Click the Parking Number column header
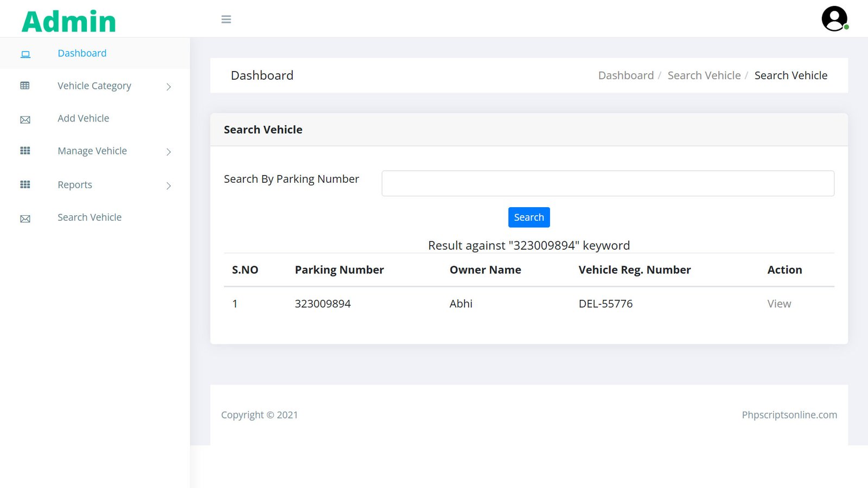Screen dimensions: 868x488 coord(339,270)
